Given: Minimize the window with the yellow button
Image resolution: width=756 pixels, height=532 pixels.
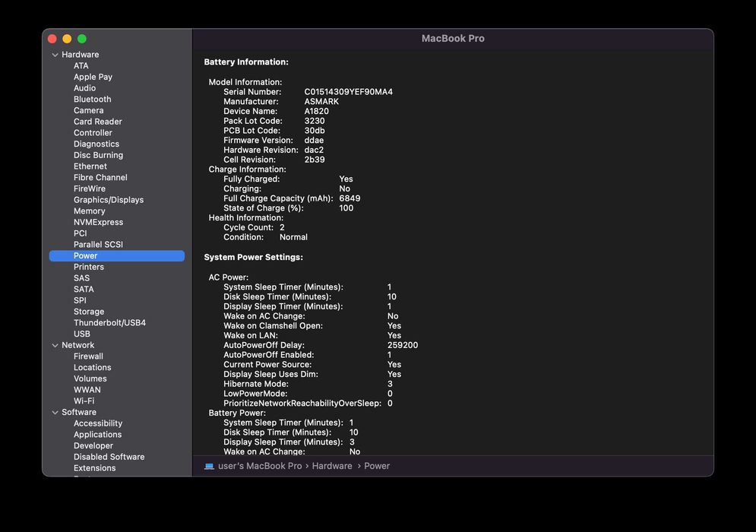Looking at the screenshot, I should [67, 39].
